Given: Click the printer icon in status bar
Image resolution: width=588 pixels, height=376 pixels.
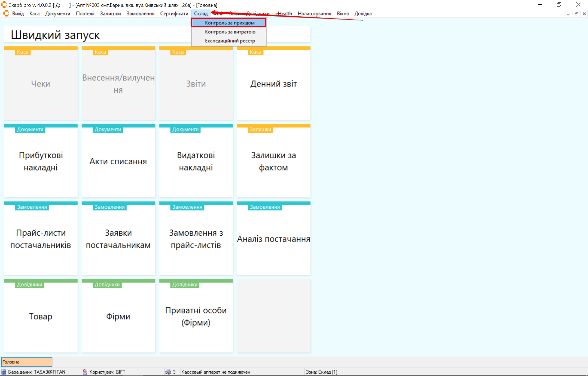Looking at the screenshot, I should [x=168, y=372].
